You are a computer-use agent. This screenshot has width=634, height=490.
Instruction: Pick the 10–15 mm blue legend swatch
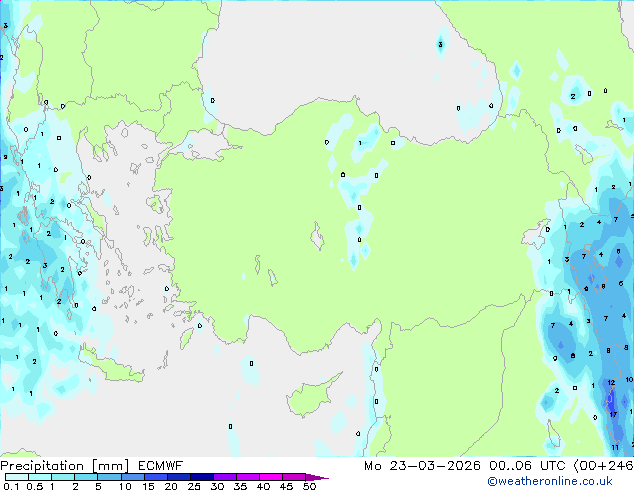(x=132, y=477)
